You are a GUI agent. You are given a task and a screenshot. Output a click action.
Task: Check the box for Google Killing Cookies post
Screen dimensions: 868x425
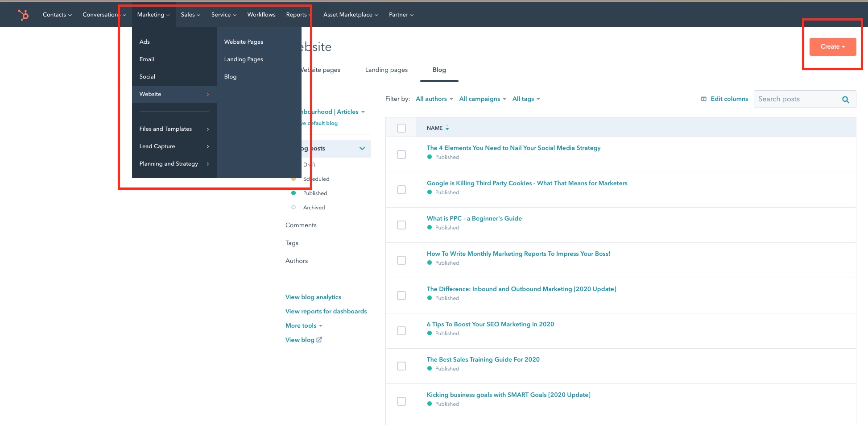point(401,190)
